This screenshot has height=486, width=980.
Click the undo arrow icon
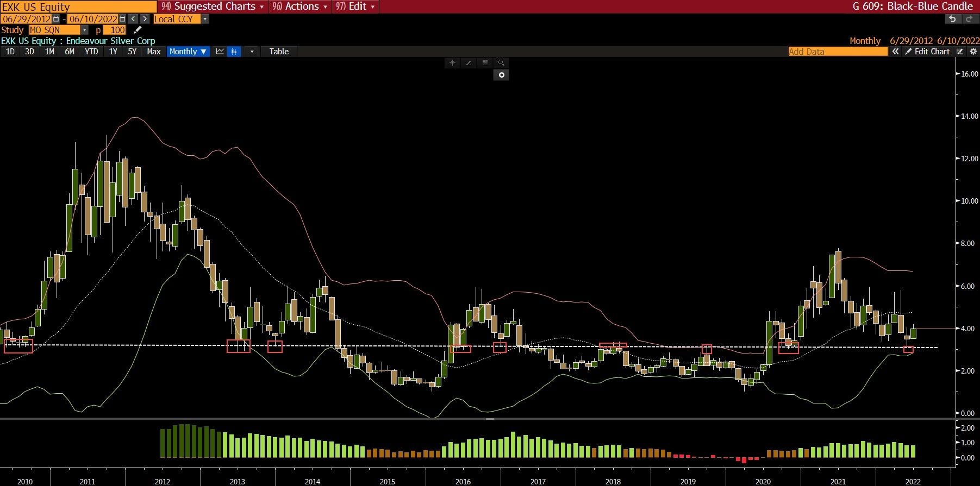click(x=952, y=19)
